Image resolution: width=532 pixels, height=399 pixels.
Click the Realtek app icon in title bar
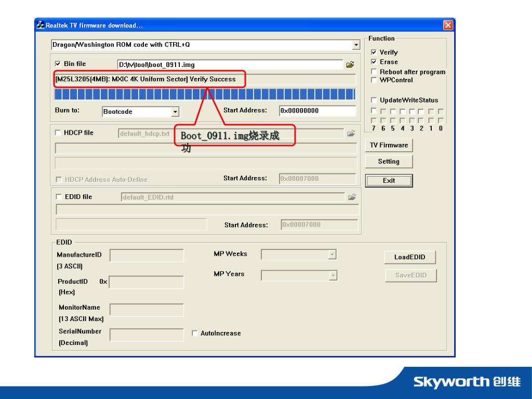click(41, 25)
